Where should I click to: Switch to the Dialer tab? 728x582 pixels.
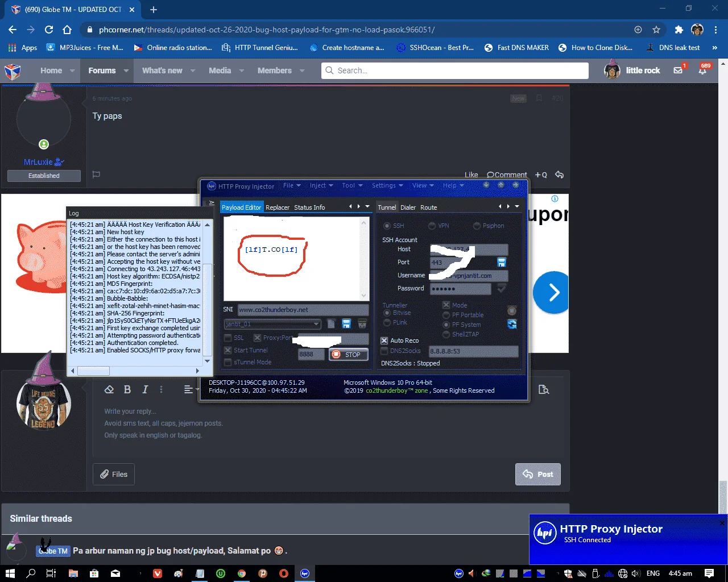[x=408, y=207]
